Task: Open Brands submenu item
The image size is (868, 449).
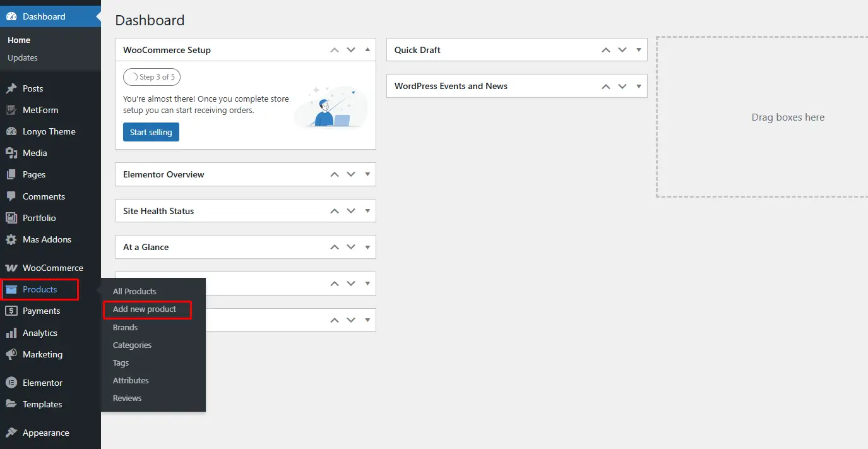Action: (x=125, y=327)
